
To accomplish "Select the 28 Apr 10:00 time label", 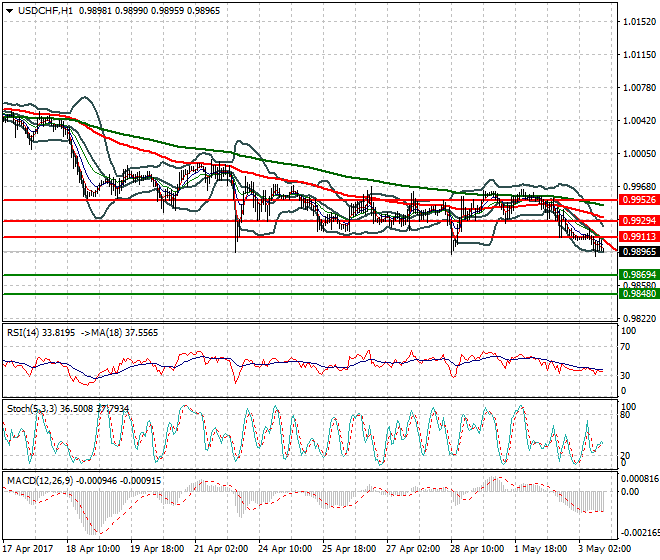I will pos(477,549).
